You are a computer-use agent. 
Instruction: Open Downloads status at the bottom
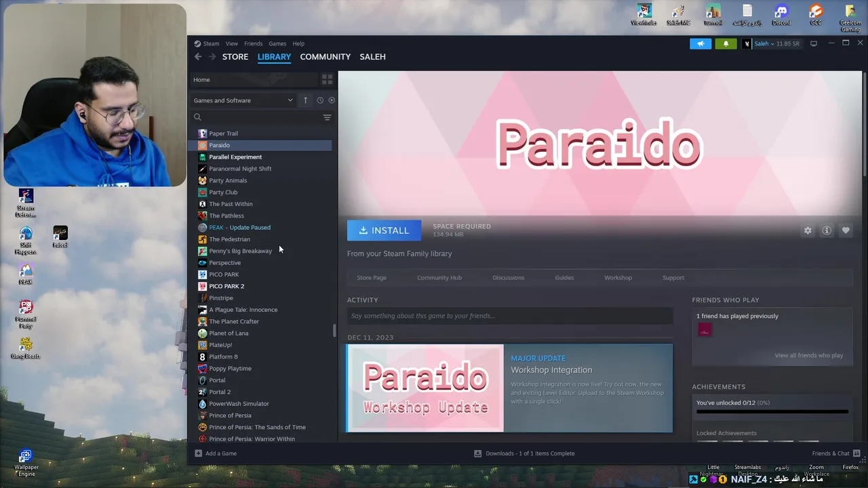pos(524,453)
